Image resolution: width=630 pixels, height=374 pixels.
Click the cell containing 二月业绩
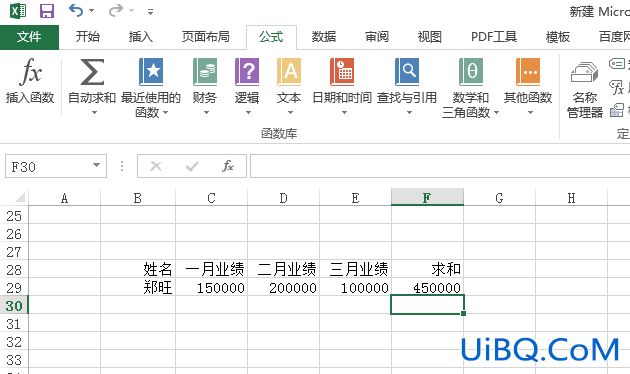283,269
